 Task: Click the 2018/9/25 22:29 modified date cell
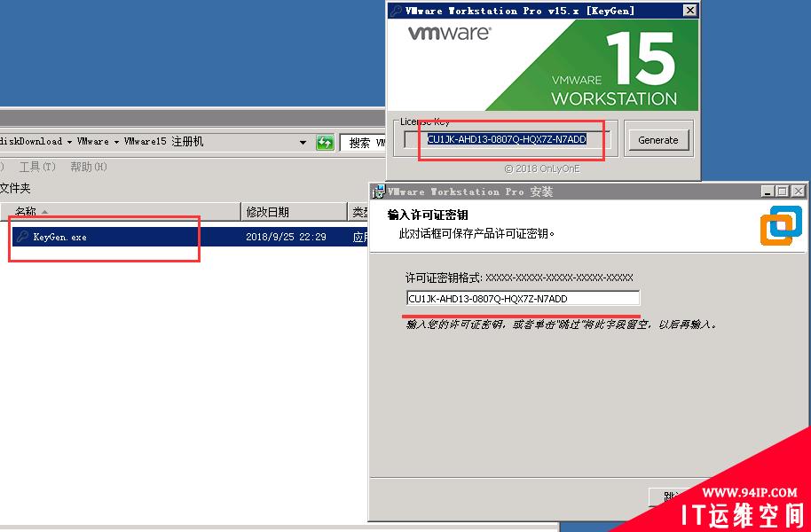pos(286,237)
